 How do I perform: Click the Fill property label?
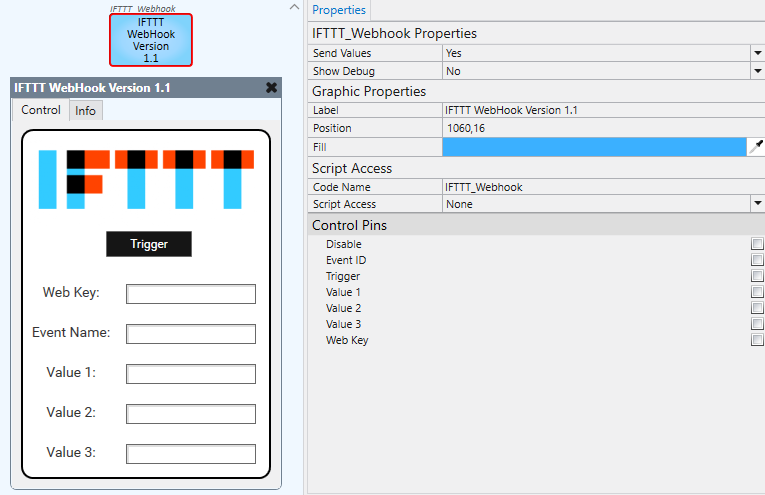pos(320,147)
